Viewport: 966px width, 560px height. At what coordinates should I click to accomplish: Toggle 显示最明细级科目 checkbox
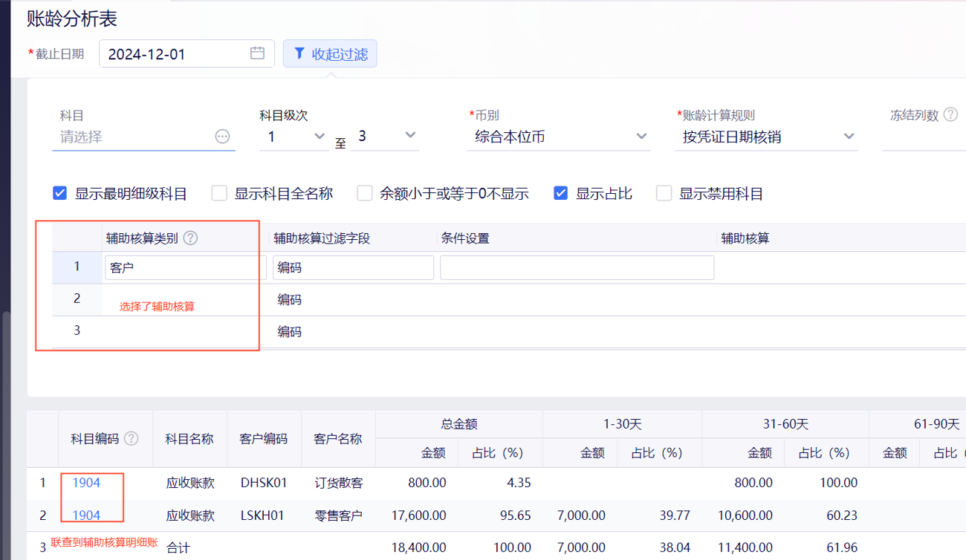60,194
